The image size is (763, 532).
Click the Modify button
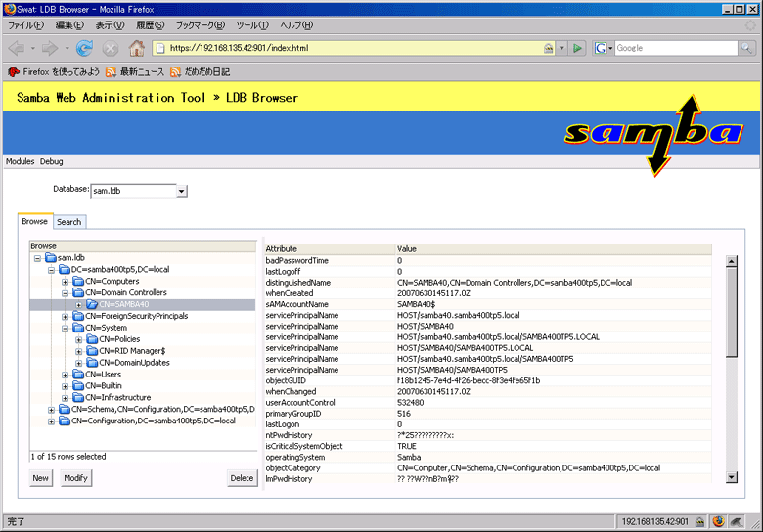click(75, 478)
